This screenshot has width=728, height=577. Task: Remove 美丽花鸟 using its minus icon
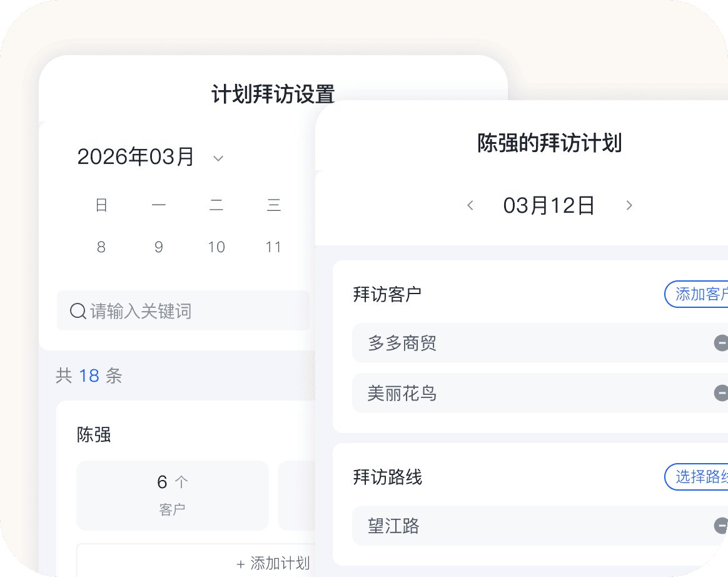(720, 393)
